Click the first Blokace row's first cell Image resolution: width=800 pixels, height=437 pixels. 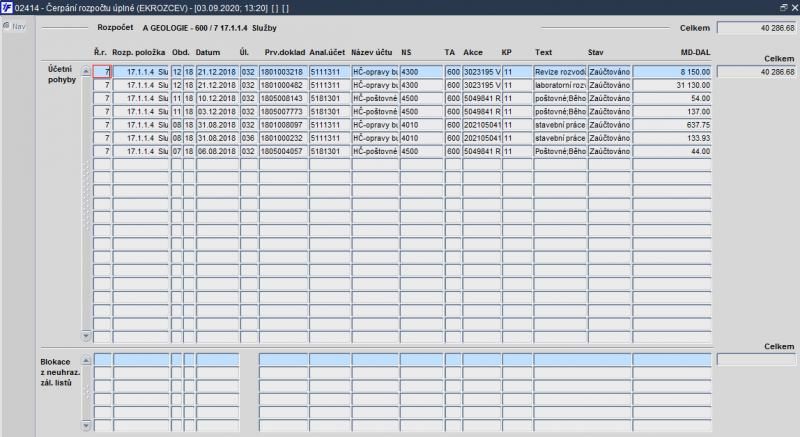coord(102,359)
